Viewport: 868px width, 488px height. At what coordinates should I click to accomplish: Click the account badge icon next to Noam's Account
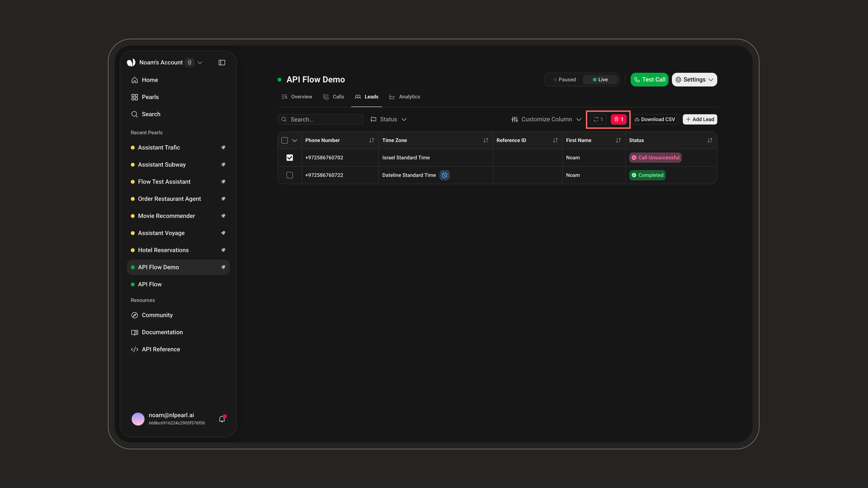point(190,63)
